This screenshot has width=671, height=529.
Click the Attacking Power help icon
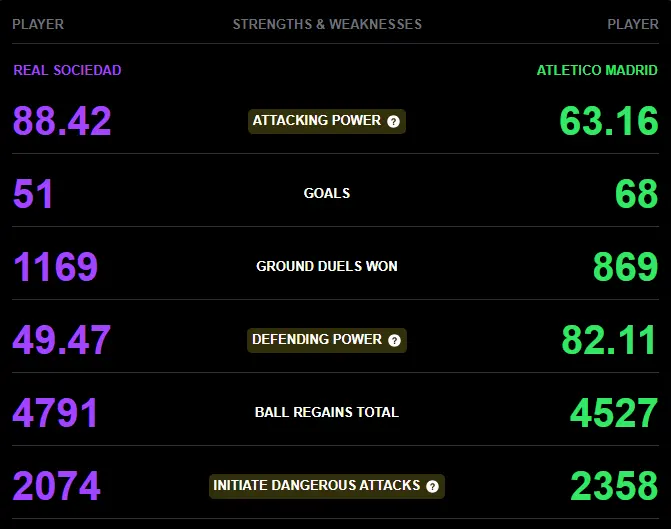coord(393,122)
